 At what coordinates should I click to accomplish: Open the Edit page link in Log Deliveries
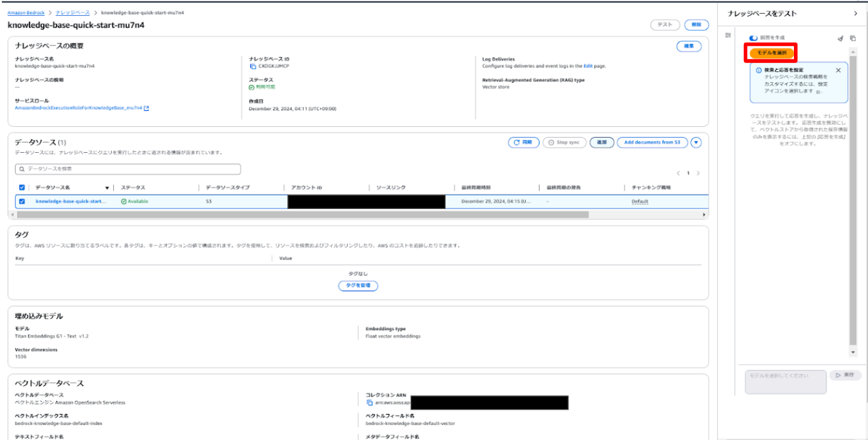[588, 66]
